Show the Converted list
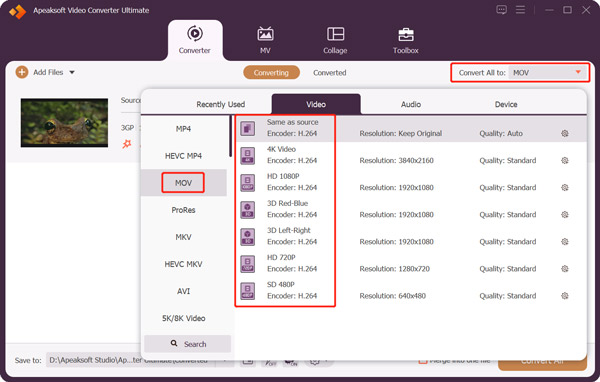Image resolution: width=600 pixels, height=382 pixels. click(329, 72)
